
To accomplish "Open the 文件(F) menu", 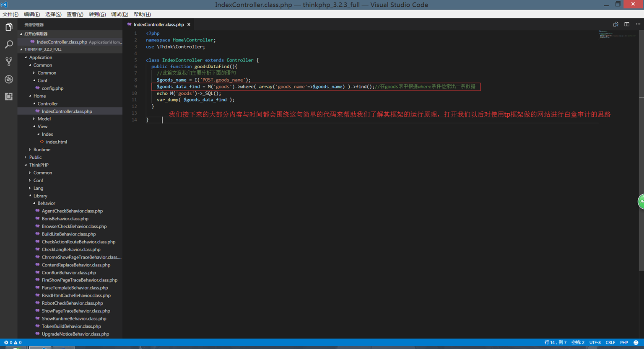I will point(10,14).
